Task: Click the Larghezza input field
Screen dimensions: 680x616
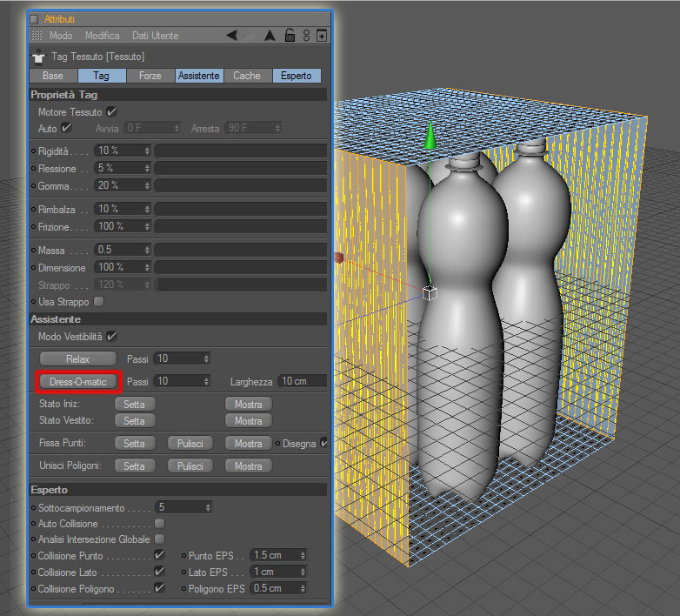Action: (303, 381)
